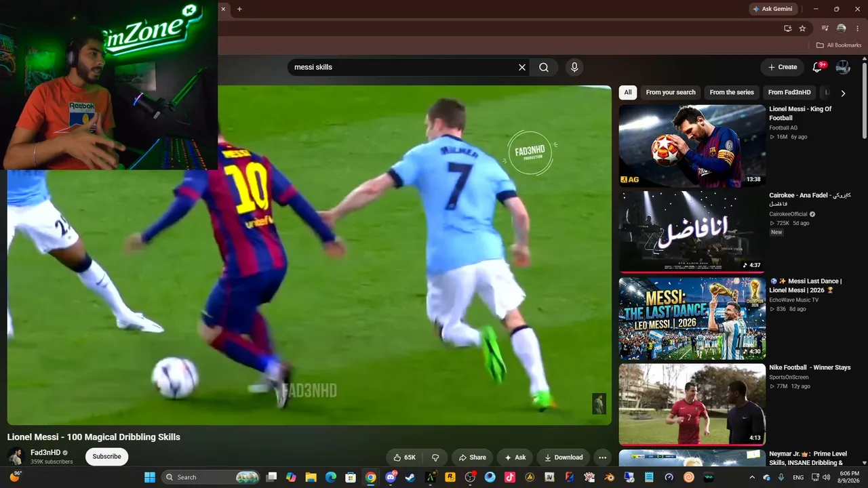
Task: Select the 'From Fad3nHD' chip
Action: click(x=789, y=92)
